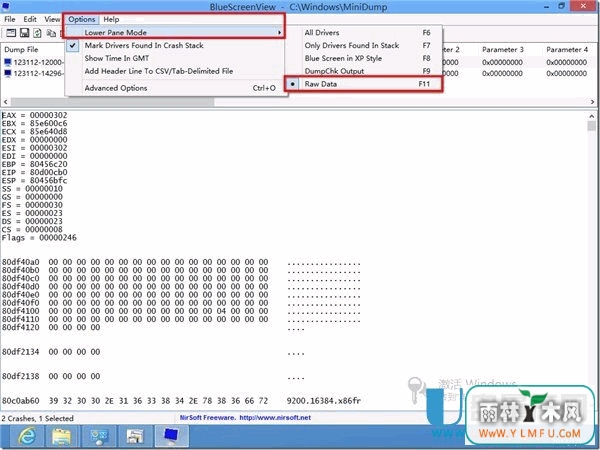Select dump file row 123112-14296
The height and width of the screenshot is (450, 600).
(x=38, y=73)
